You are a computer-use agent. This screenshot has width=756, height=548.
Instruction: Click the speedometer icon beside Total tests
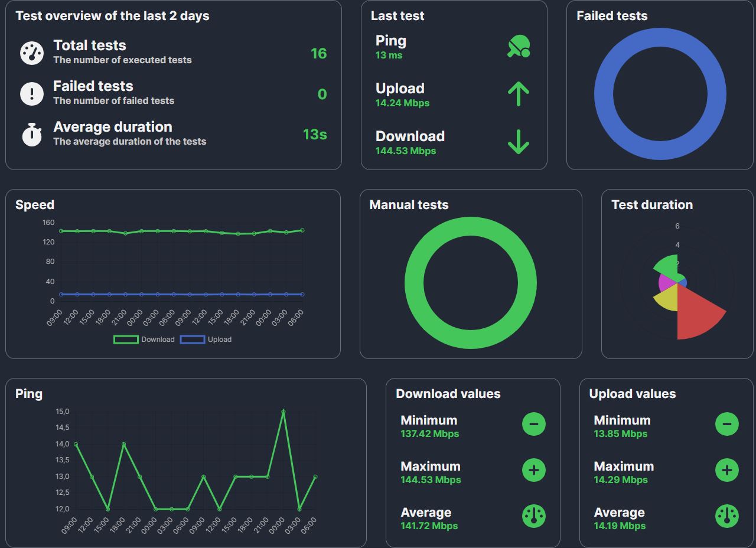[32, 53]
